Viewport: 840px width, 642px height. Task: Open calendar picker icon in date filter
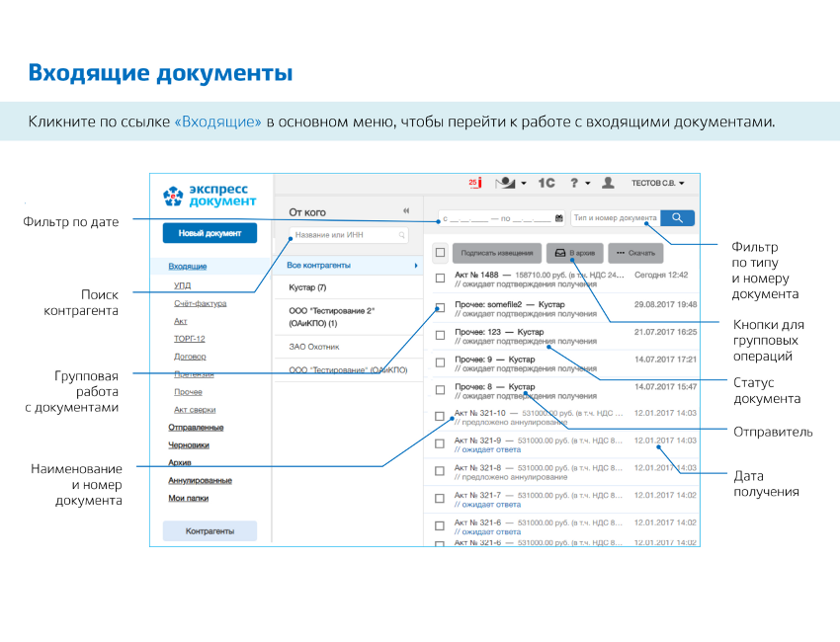(558, 218)
